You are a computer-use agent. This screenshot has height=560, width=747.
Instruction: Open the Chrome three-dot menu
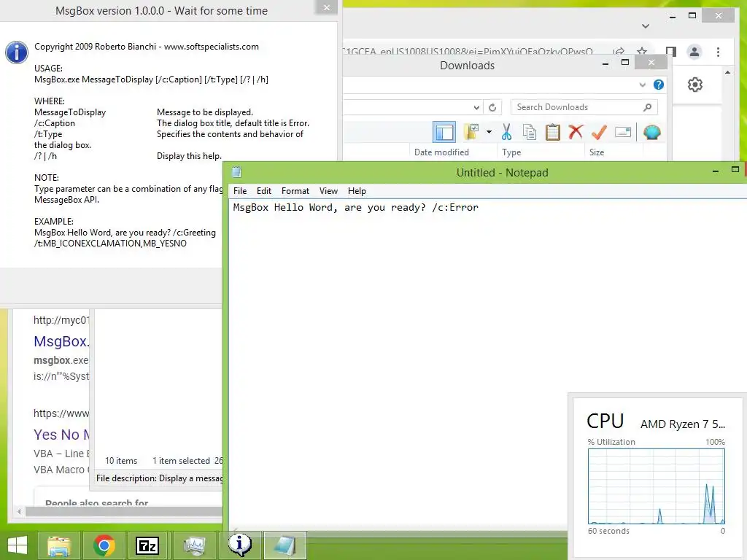tap(718, 52)
